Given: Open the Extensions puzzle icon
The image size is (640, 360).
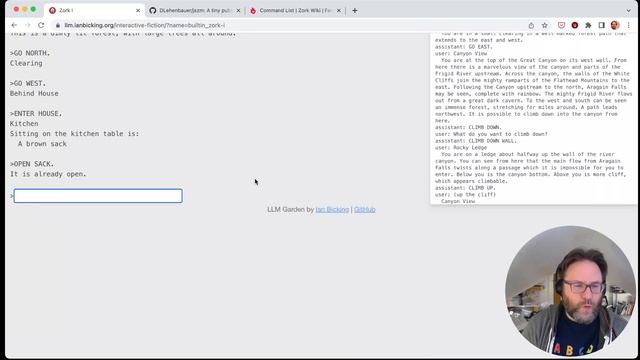Looking at the screenshot, I should (588, 25).
